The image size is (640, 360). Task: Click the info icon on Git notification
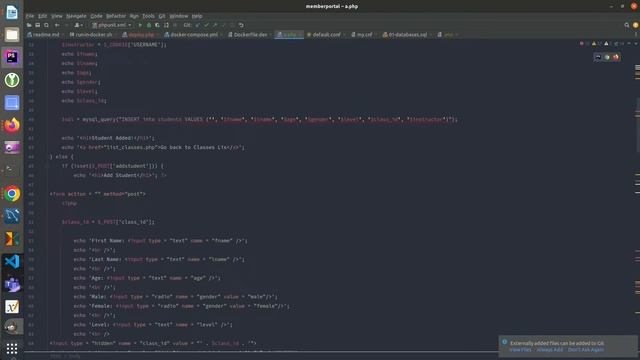504,342
